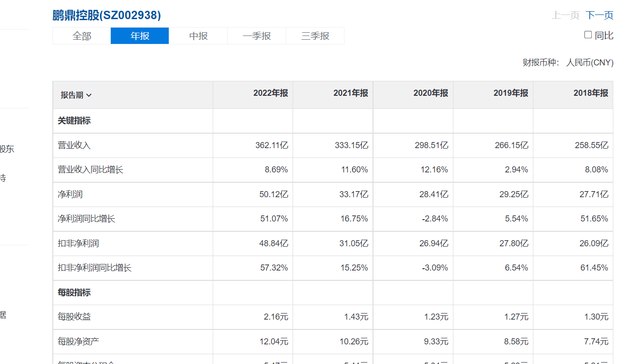
Task: Switch to the 全部 tab
Action: (82, 36)
